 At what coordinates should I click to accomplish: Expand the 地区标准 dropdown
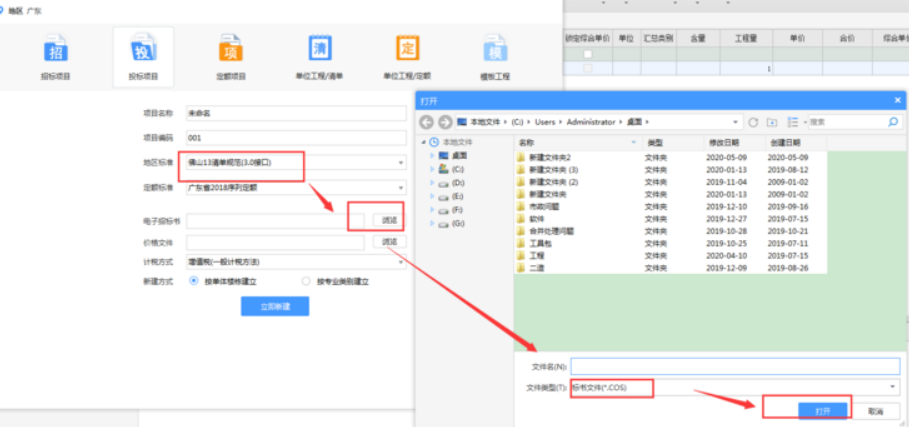(401, 162)
